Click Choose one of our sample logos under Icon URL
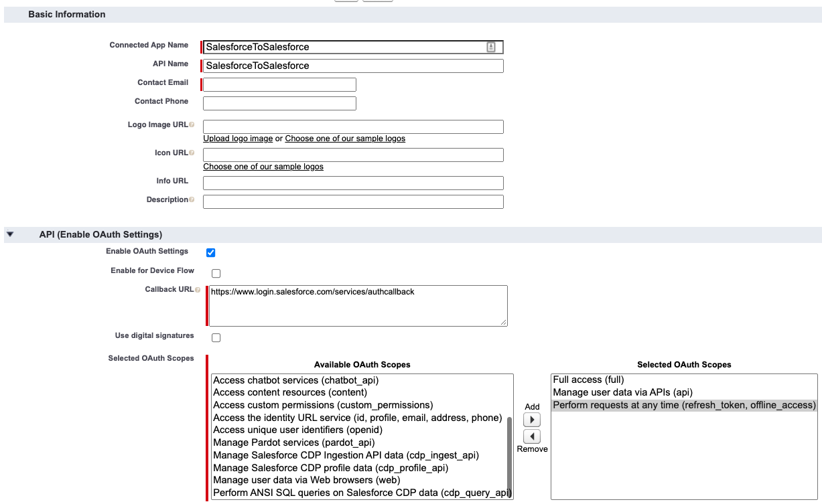Screen dimensions: 822x504 263,167
